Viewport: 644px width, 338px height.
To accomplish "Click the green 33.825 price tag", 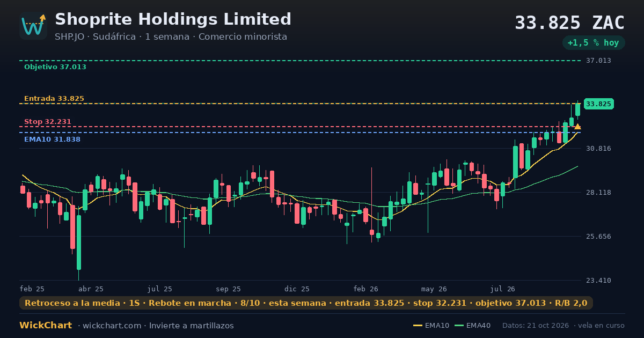I will [599, 104].
